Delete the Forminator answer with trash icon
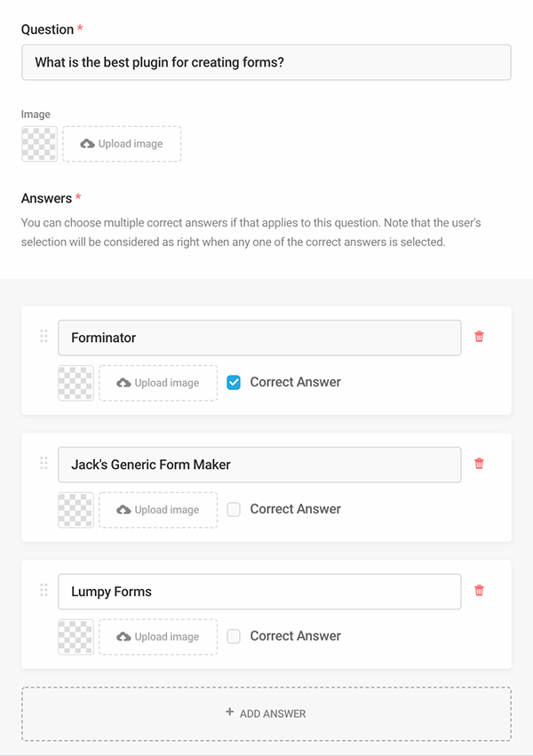Viewport: 533px width, 756px height. click(480, 337)
